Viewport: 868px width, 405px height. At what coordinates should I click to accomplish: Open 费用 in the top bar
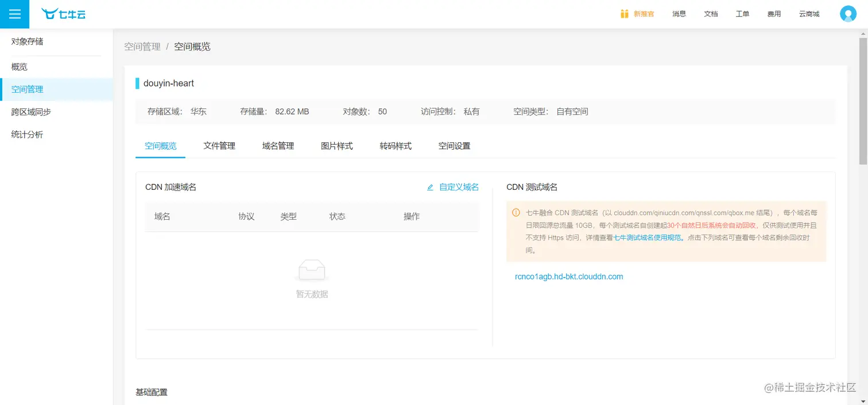tap(774, 14)
